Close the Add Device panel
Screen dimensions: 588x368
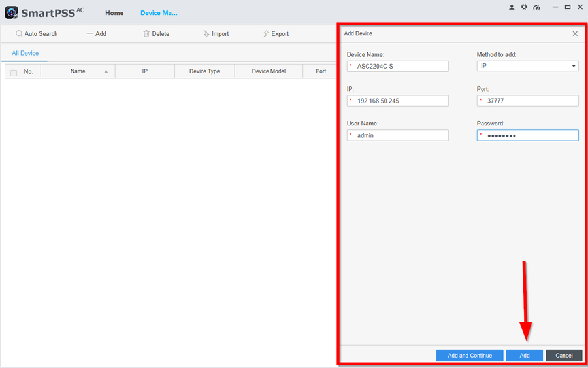coord(575,33)
